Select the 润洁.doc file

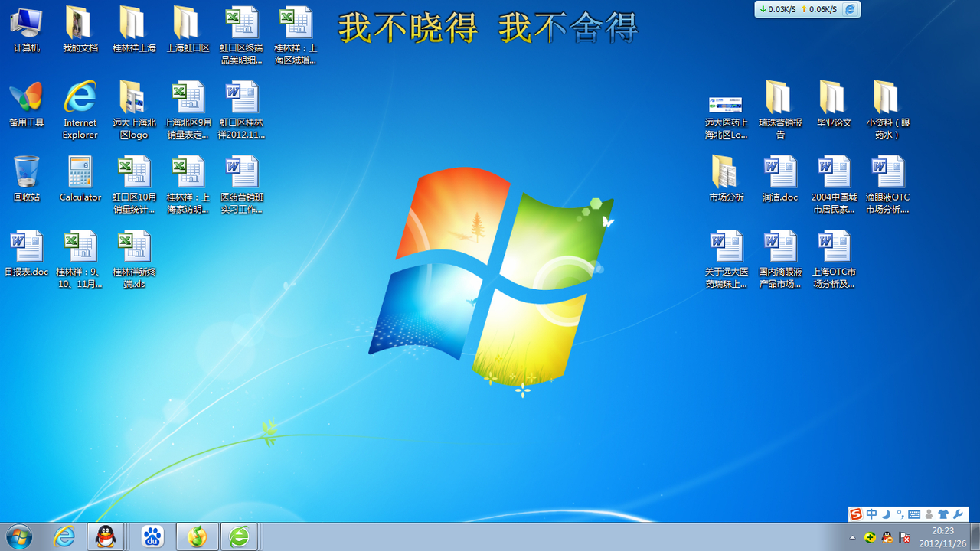pos(780,179)
